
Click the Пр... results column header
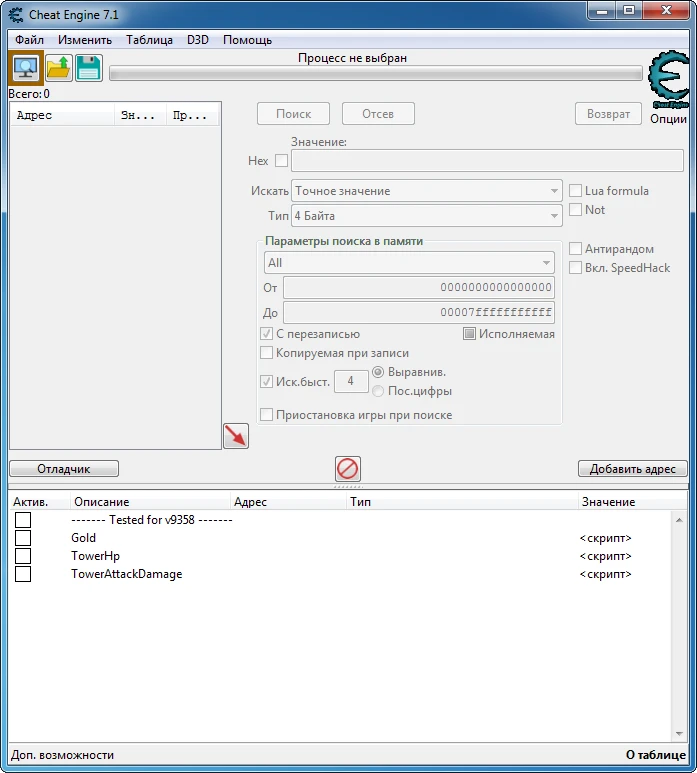click(192, 115)
